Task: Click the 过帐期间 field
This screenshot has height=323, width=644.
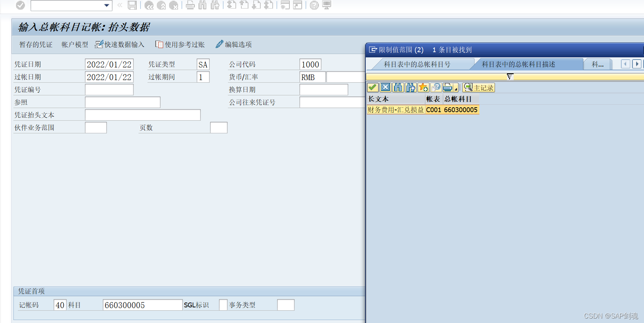Action: coord(203,77)
